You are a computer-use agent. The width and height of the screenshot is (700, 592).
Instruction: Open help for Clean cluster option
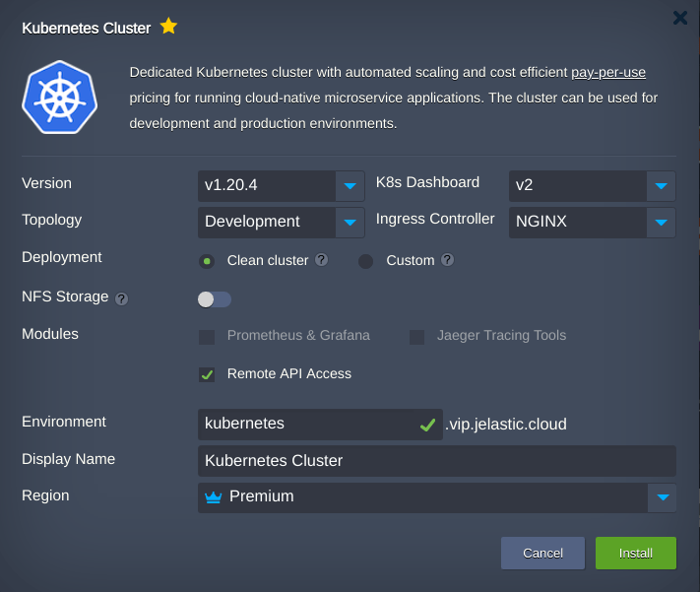point(321,260)
